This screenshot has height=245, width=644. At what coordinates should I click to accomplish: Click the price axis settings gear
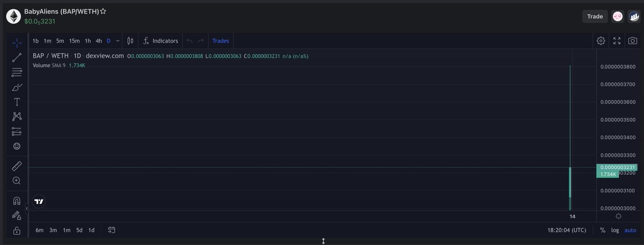(x=619, y=216)
